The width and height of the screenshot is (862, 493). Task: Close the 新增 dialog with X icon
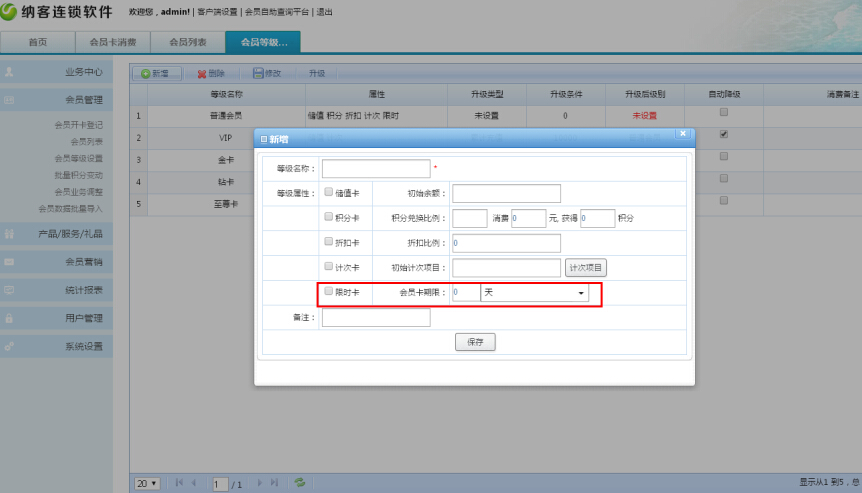pos(682,133)
